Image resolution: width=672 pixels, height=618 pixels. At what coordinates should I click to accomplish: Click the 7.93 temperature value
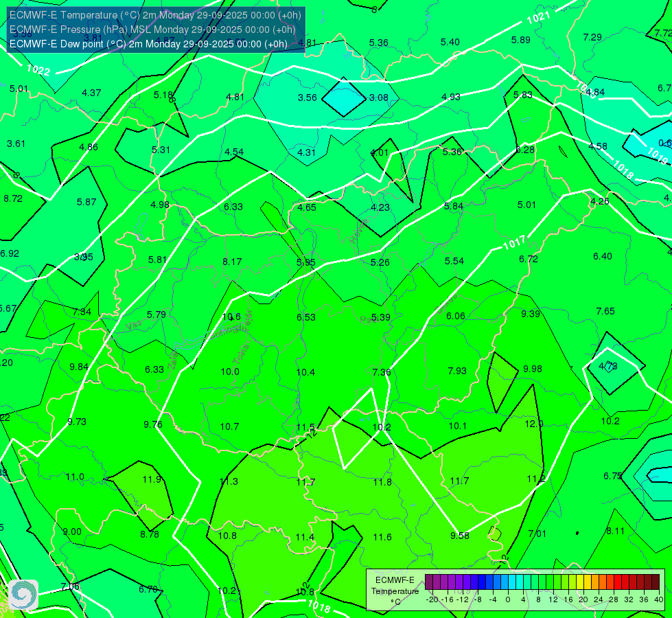457,371
